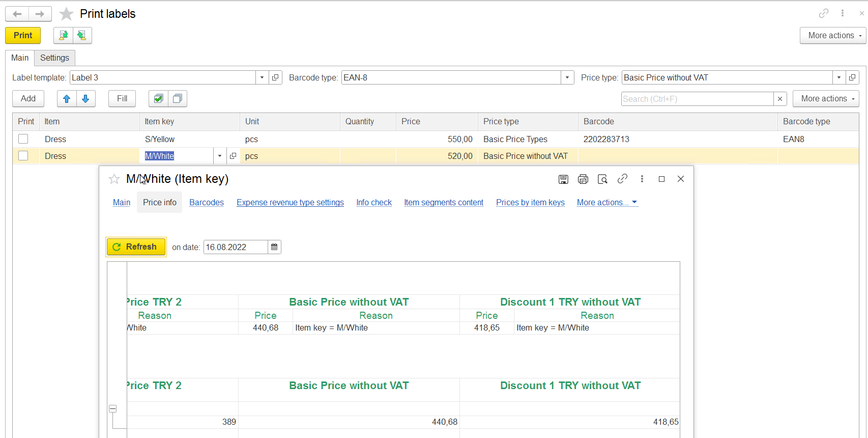The height and width of the screenshot is (438, 868).
Task: Switch to Main tab of Print labels
Action: pos(20,58)
